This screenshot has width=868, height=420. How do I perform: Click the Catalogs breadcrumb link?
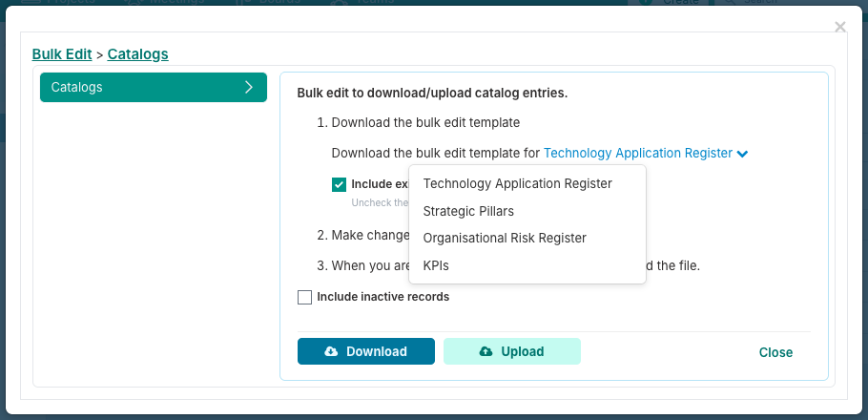(137, 54)
